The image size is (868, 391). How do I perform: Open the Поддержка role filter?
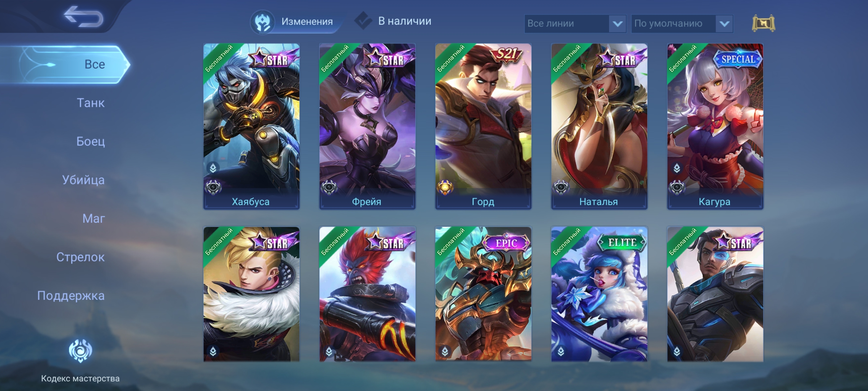[71, 296]
